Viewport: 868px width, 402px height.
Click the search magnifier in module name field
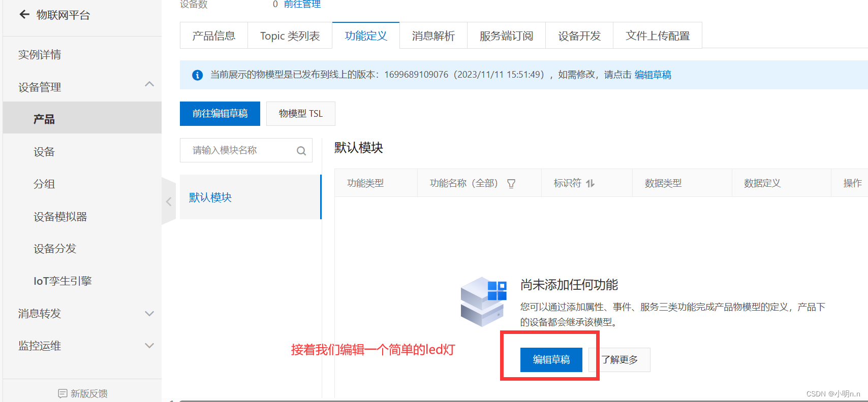click(x=301, y=151)
